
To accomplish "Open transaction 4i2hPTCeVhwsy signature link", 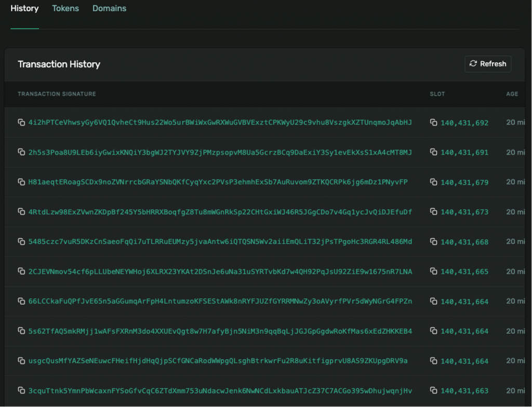I will point(220,123).
